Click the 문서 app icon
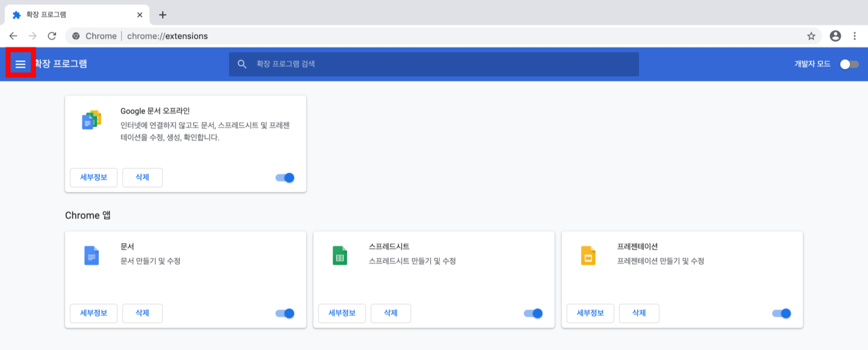The image size is (868, 350). [92, 255]
